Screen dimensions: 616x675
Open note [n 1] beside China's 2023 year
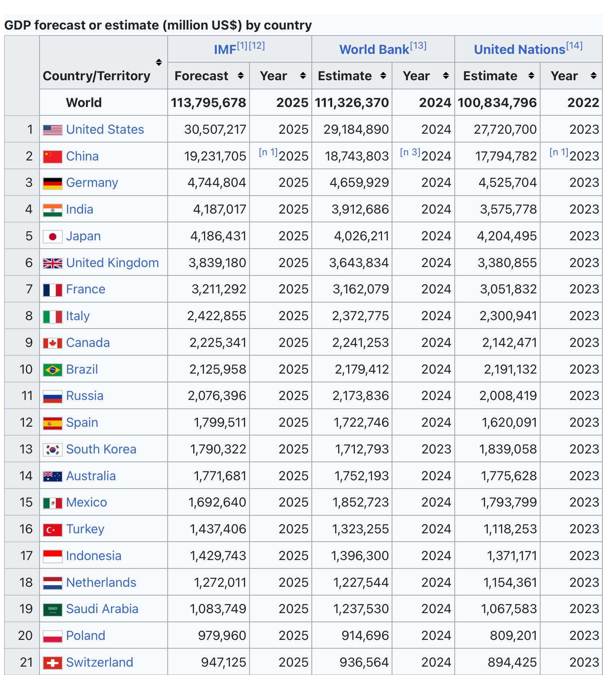pyautogui.click(x=559, y=152)
